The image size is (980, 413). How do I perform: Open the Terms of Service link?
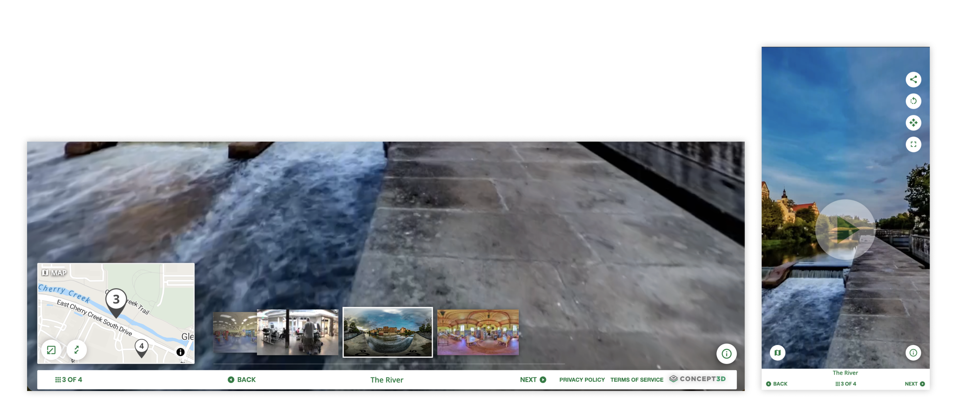point(636,379)
